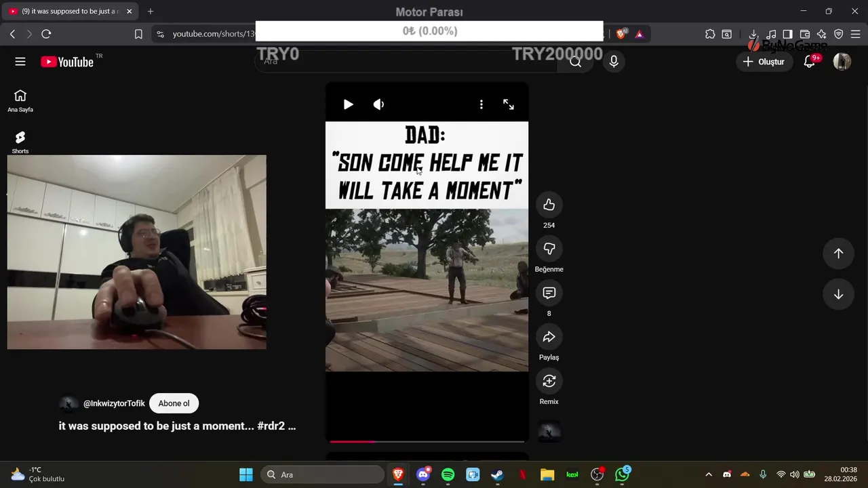Open Steam from the taskbar
The width and height of the screenshot is (868, 488).
498,474
